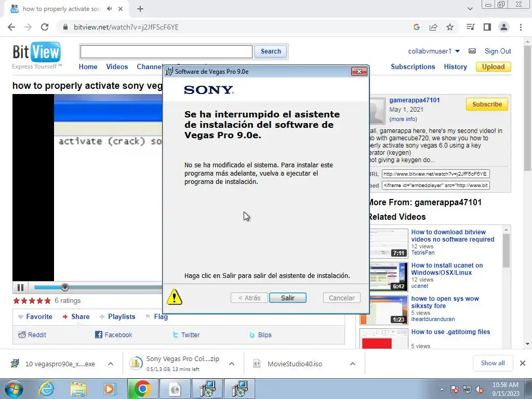Expand the collabvmuser1 account dropdown arrow
Viewport: 532px width, 399px height.
(457, 51)
